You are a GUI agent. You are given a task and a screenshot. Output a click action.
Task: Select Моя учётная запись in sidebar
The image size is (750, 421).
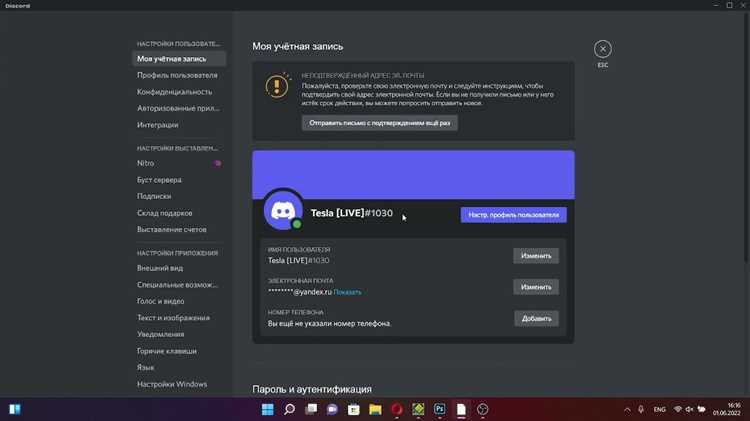click(x=179, y=59)
